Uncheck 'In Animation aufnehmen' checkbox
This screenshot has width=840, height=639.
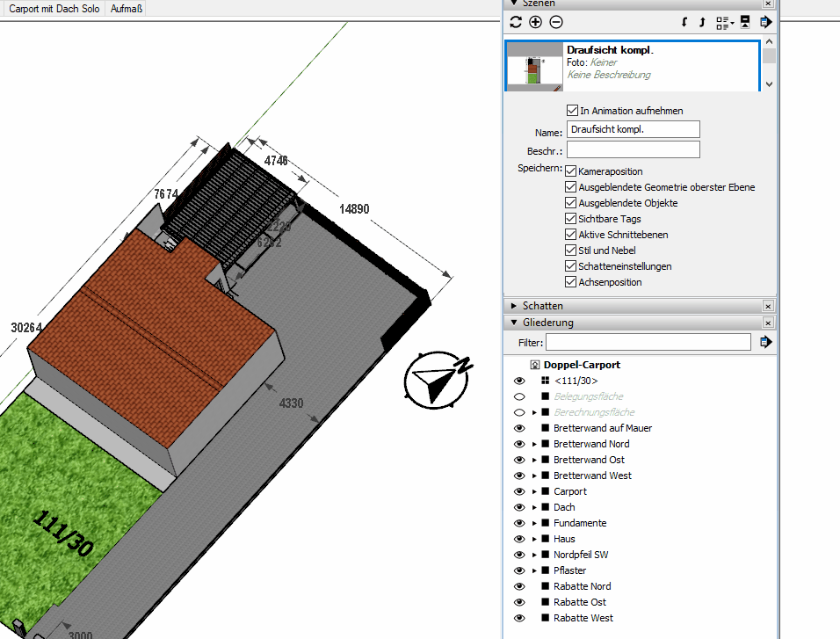(572, 111)
